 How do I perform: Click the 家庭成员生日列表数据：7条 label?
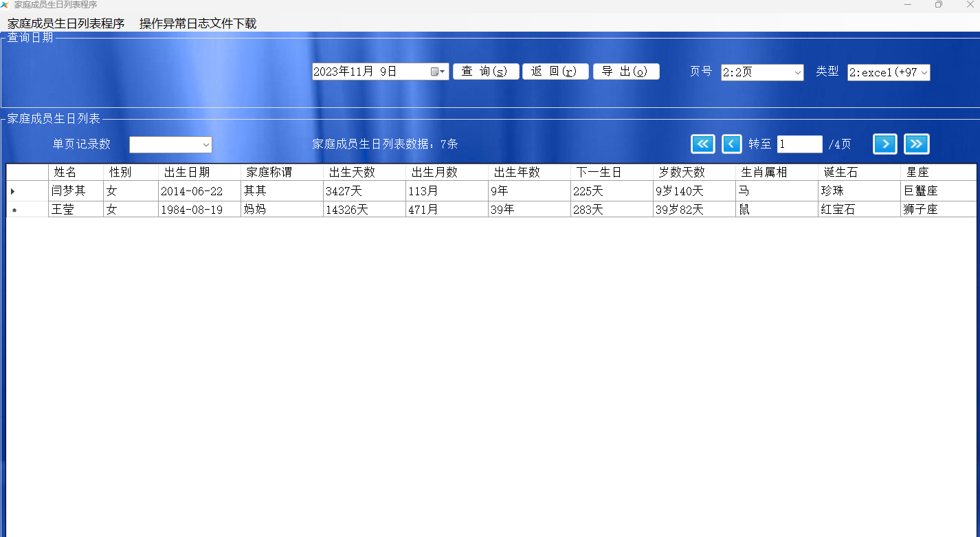coord(385,144)
